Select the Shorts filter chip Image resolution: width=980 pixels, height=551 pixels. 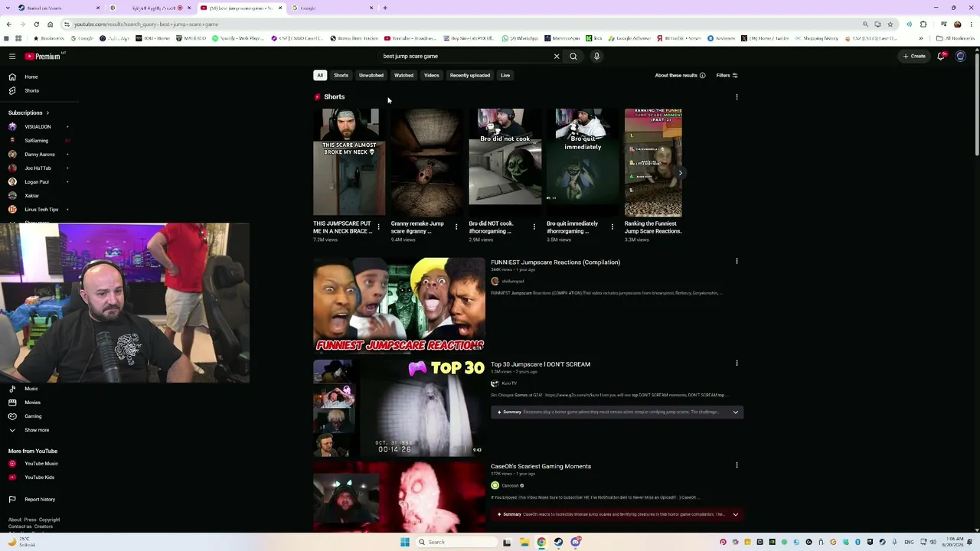click(341, 75)
